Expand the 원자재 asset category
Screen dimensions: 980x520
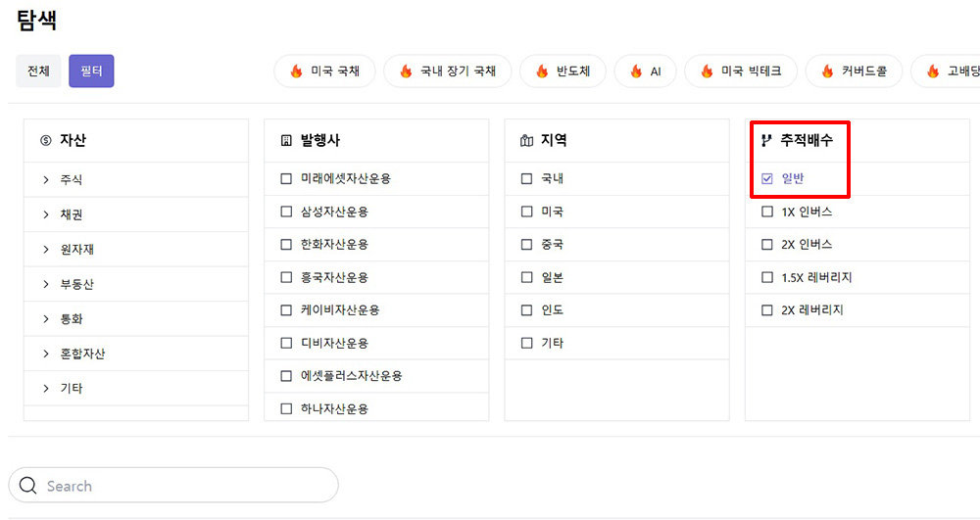pos(46,249)
